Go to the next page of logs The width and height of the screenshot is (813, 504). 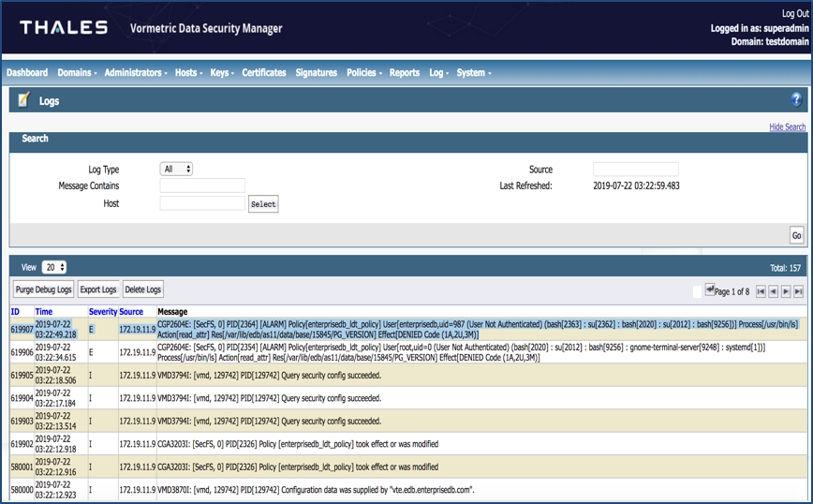[787, 291]
